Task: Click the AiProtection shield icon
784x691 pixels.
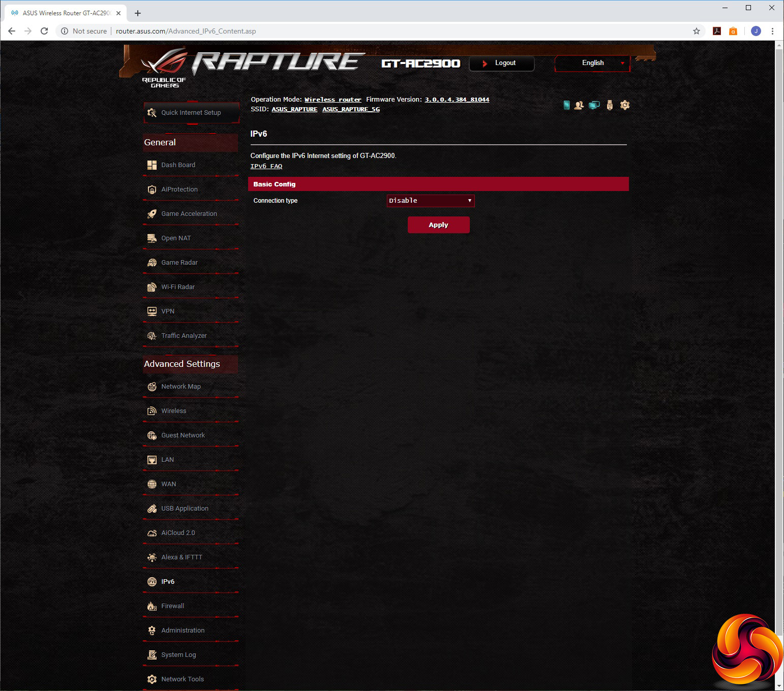Action: pyautogui.click(x=152, y=190)
